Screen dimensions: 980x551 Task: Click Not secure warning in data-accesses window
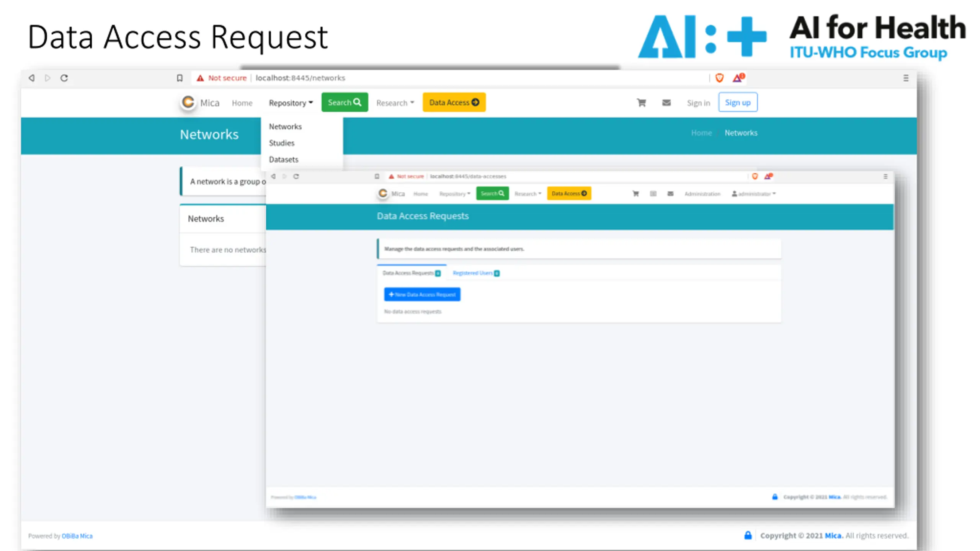point(406,176)
